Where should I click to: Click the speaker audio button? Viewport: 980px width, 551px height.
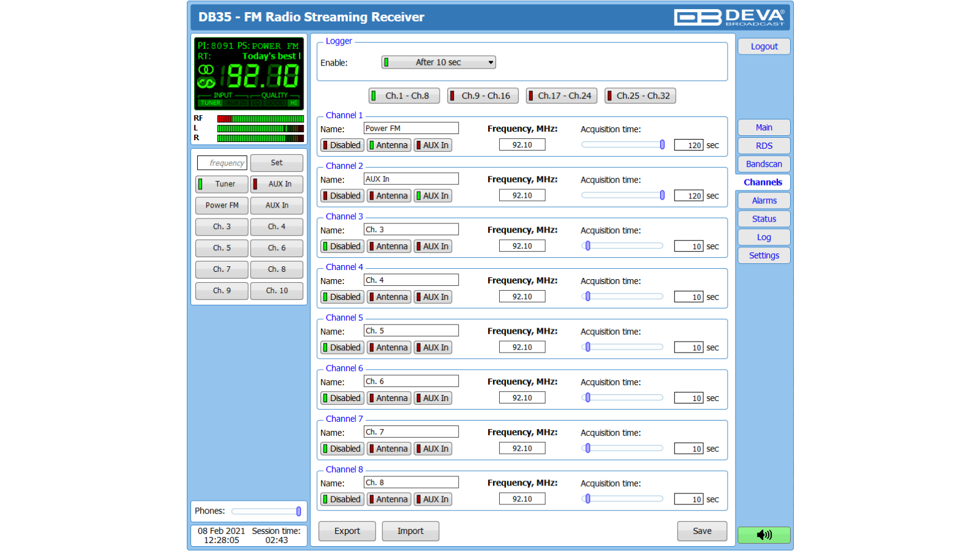(x=764, y=534)
